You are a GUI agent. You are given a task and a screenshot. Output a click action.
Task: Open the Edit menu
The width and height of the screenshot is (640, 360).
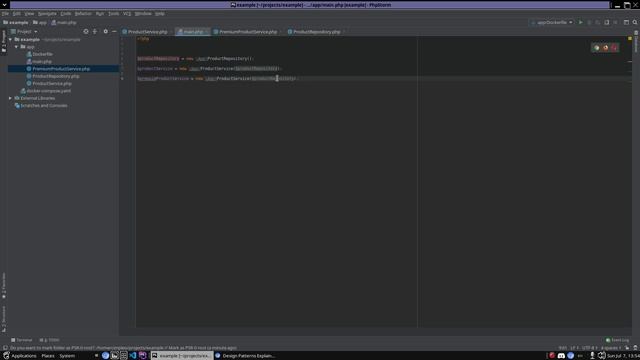16,13
